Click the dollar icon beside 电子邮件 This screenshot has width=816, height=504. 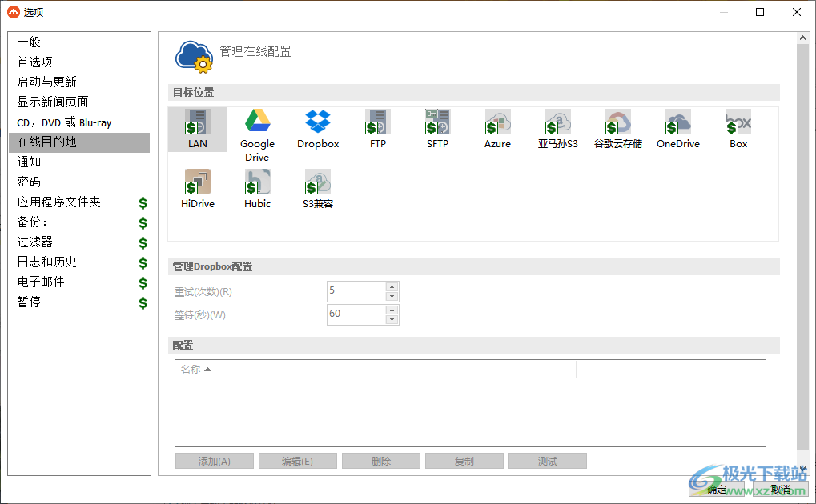coord(143,283)
